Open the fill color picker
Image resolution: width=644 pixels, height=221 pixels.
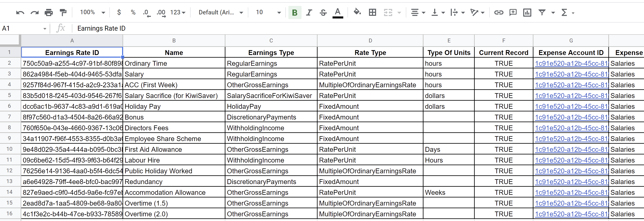[357, 12]
